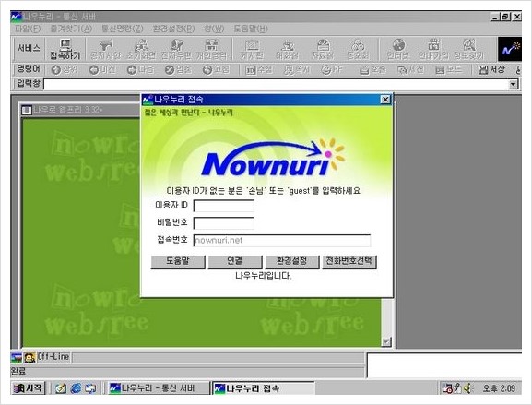
Task: Click the 저장 save command button
Action: [x=491, y=69]
